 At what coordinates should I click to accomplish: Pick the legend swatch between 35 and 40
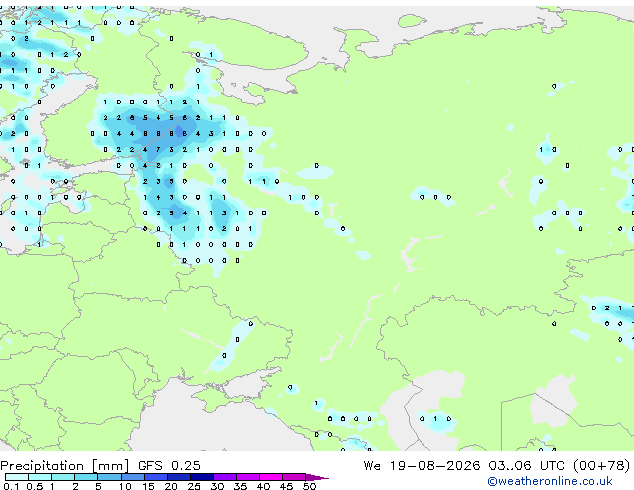coord(248,477)
